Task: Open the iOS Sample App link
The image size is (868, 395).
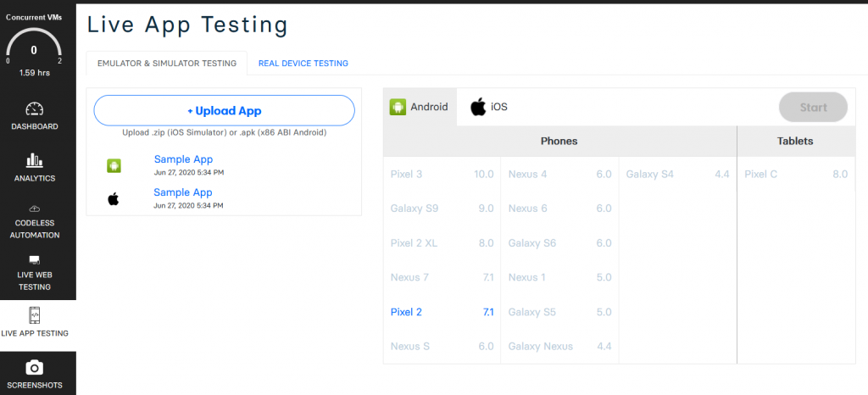Action: [x=183, y=192]
